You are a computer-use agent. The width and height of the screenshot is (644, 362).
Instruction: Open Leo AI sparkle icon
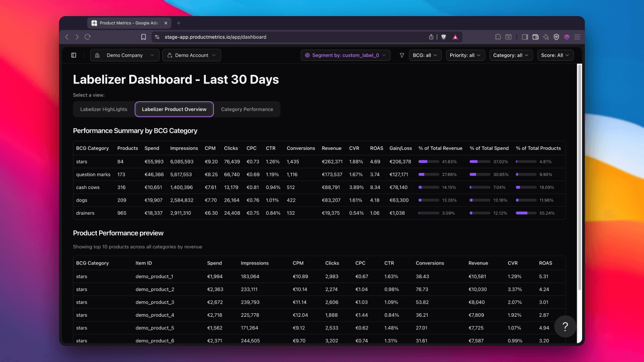[546, 37]
